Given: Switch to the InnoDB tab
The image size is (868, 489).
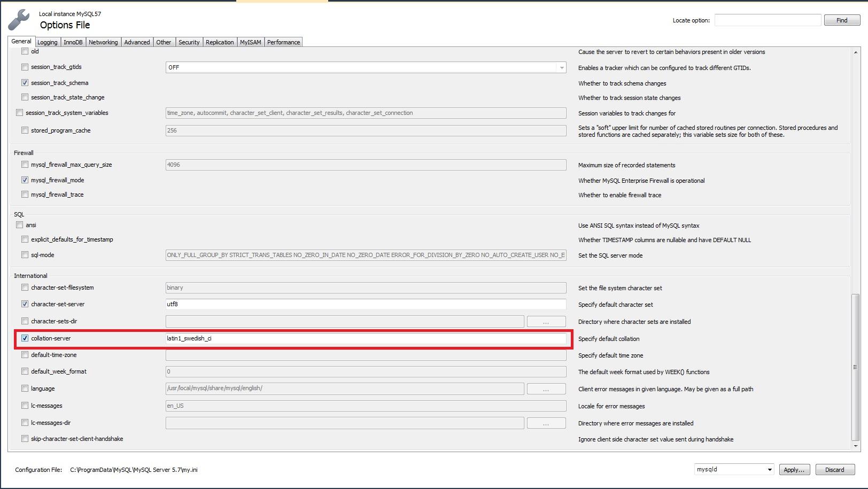Looking at the screenshot, I should [73, 42].
